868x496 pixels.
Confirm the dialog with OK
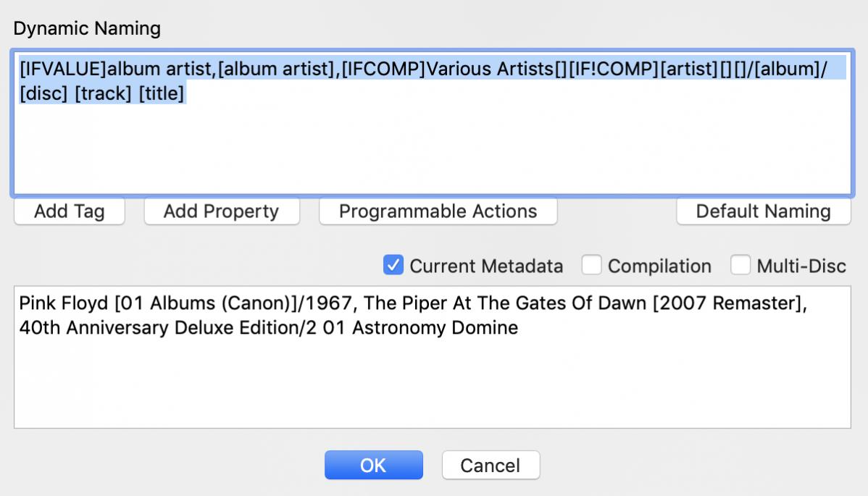[x=373, y=465]
